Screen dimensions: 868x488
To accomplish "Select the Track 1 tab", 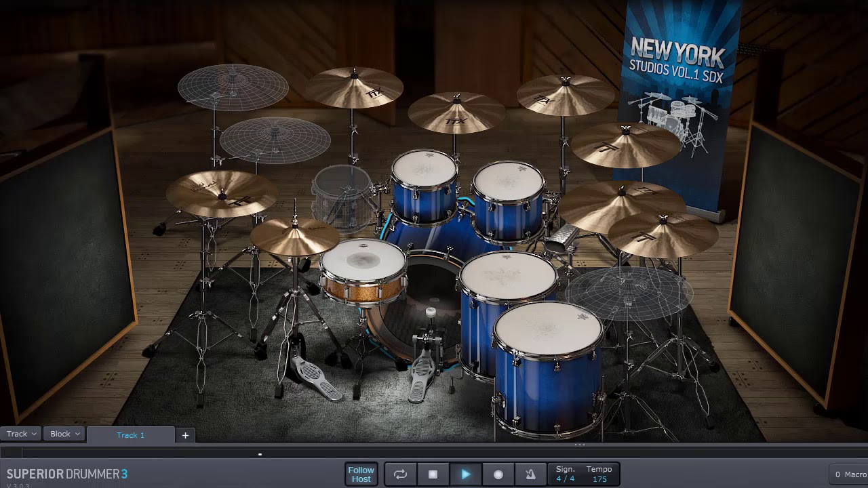I will click(130, 435).
